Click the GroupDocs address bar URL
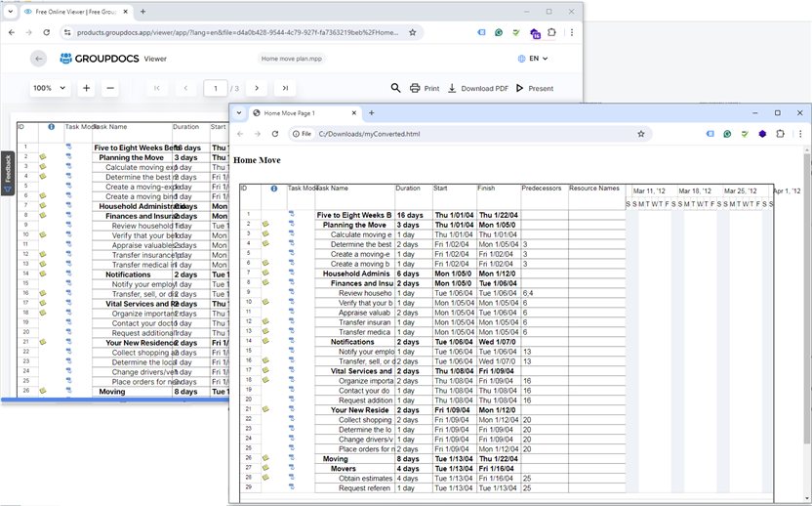Viewport: 812px width, 506px height. pos(238,32)
